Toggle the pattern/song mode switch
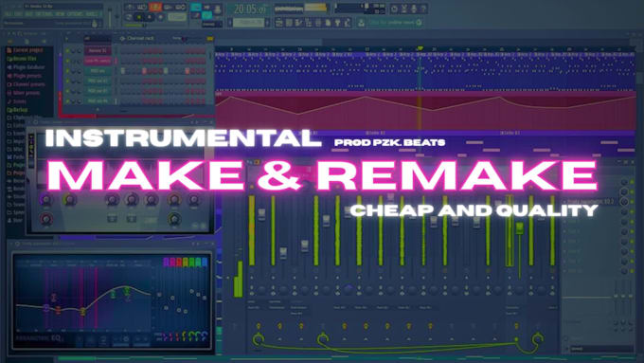 (x=129, y=17)
